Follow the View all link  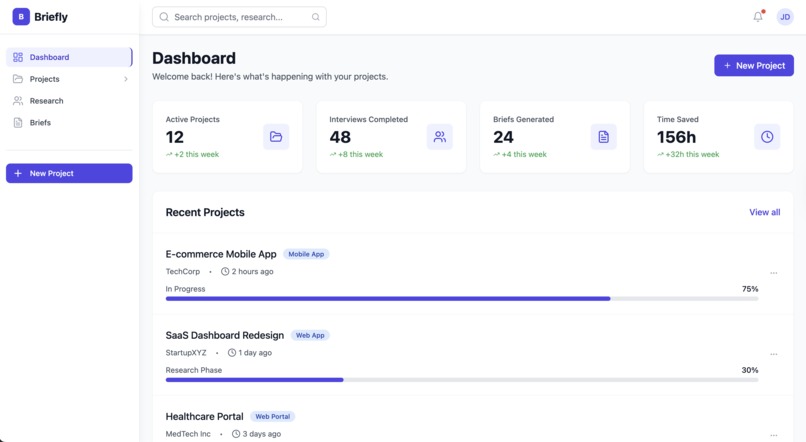coord(764,212)
